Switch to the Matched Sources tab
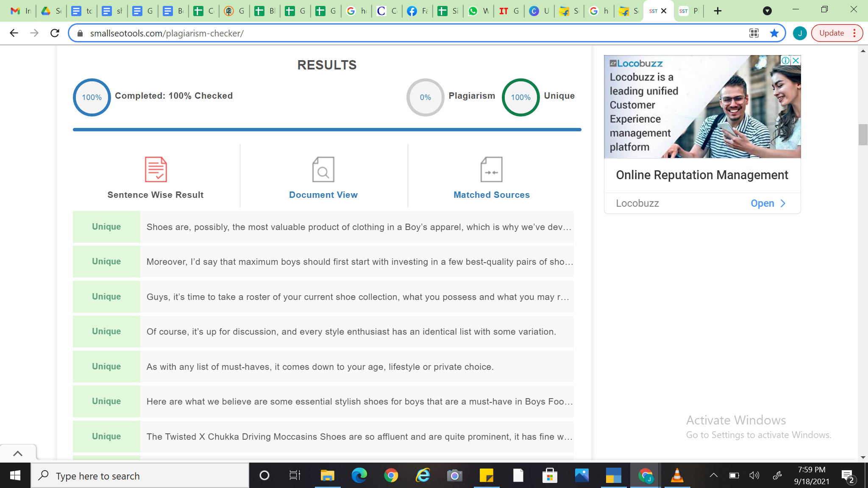The height and width of the screenshot is (488, 868). click(491, 195)
